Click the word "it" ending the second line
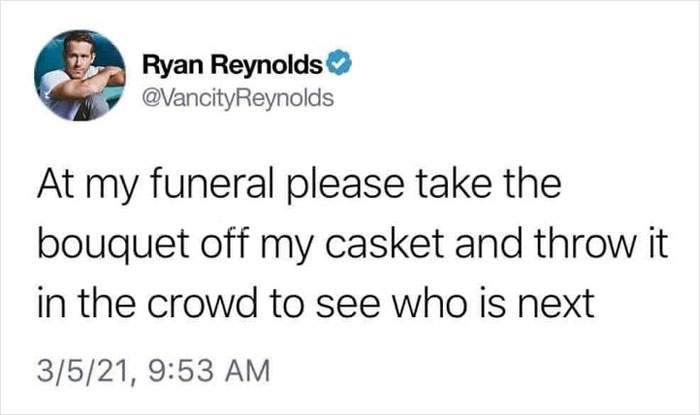This screenshot has height=415, width=700. tap(653, 245)
